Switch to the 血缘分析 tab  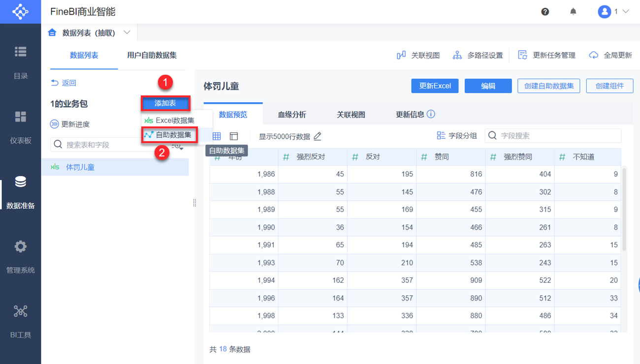pyautogui.click(x=292, y=114)
